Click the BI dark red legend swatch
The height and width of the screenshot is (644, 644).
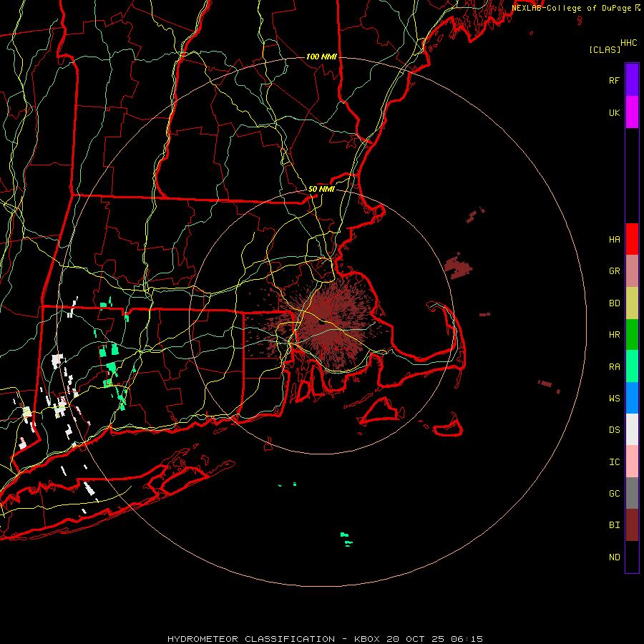[632, 525]
